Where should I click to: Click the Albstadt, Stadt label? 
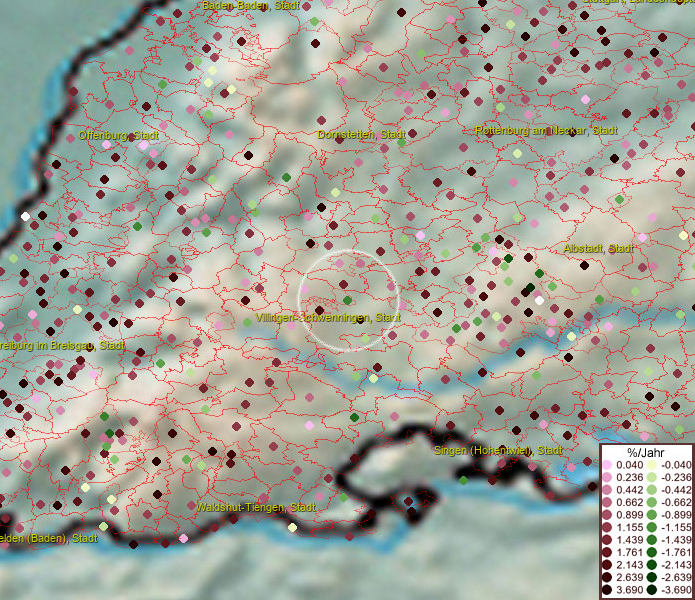(598, 249)
